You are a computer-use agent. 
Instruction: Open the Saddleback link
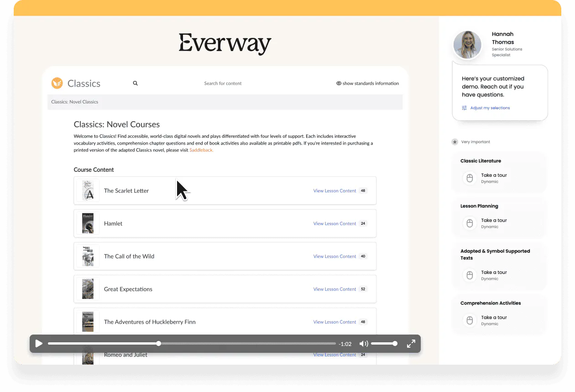201,150
